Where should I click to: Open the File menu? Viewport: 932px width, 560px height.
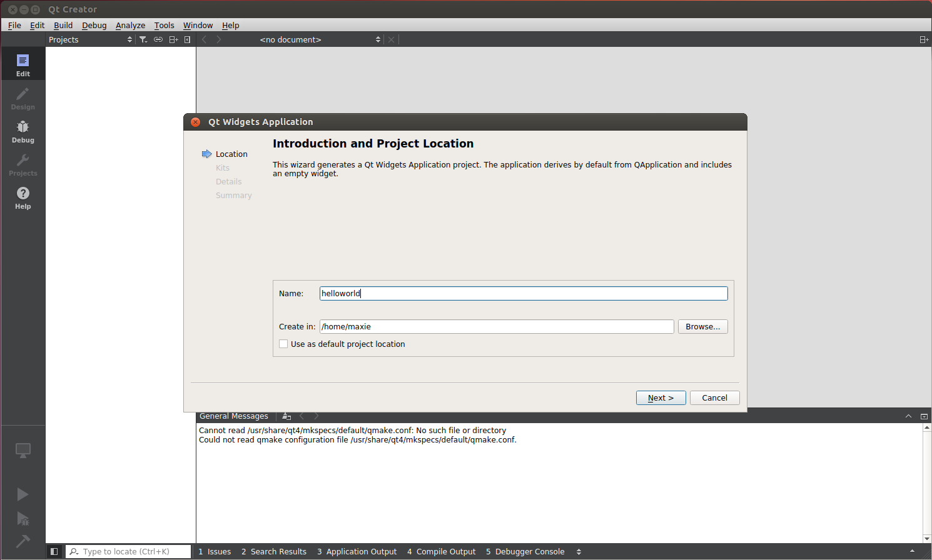(14, 25)
